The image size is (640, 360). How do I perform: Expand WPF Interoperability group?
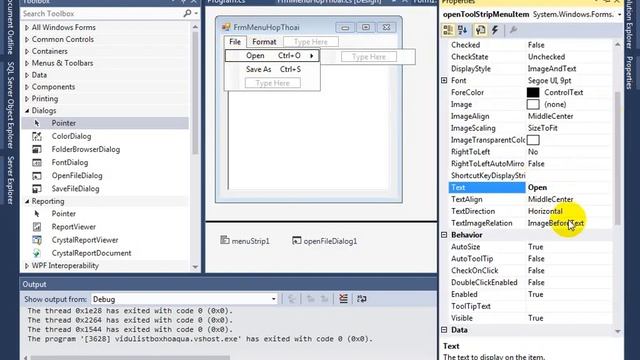coord(27,265)
